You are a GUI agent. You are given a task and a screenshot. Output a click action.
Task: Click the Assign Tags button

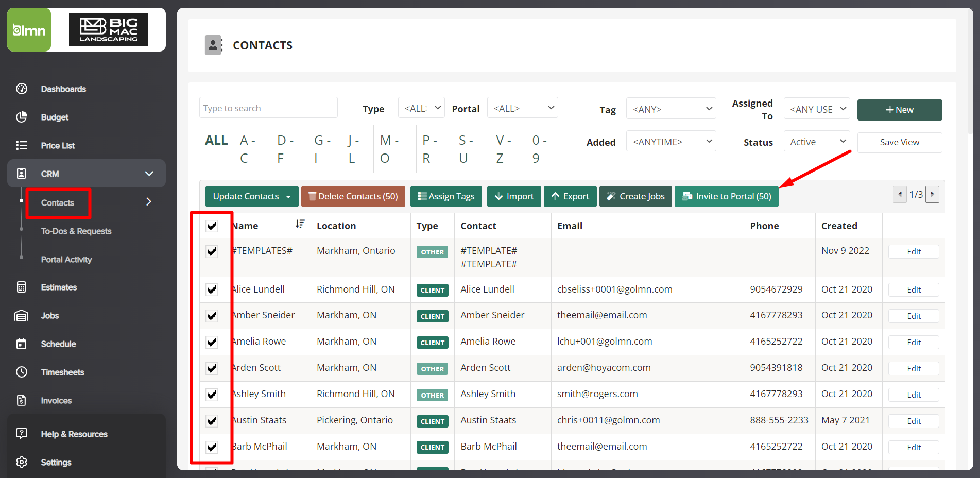pyautogui.click(x=446, y=196)
